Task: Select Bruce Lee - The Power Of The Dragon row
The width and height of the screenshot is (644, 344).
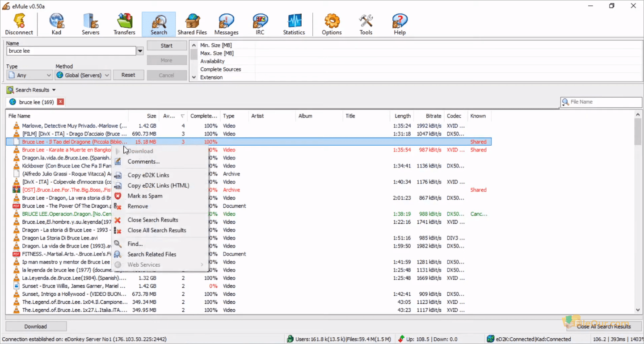Action: coord(248,206)
